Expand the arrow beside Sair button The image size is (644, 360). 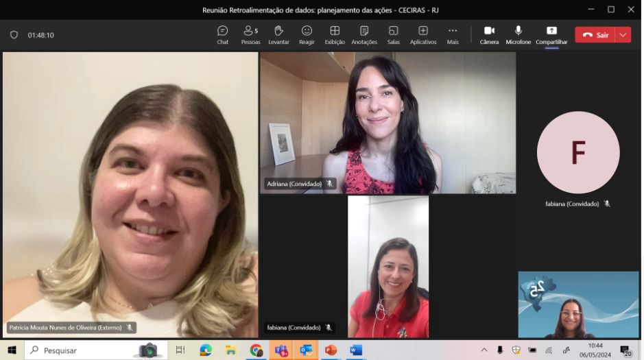pyautogui.click(x=623, y=35)
